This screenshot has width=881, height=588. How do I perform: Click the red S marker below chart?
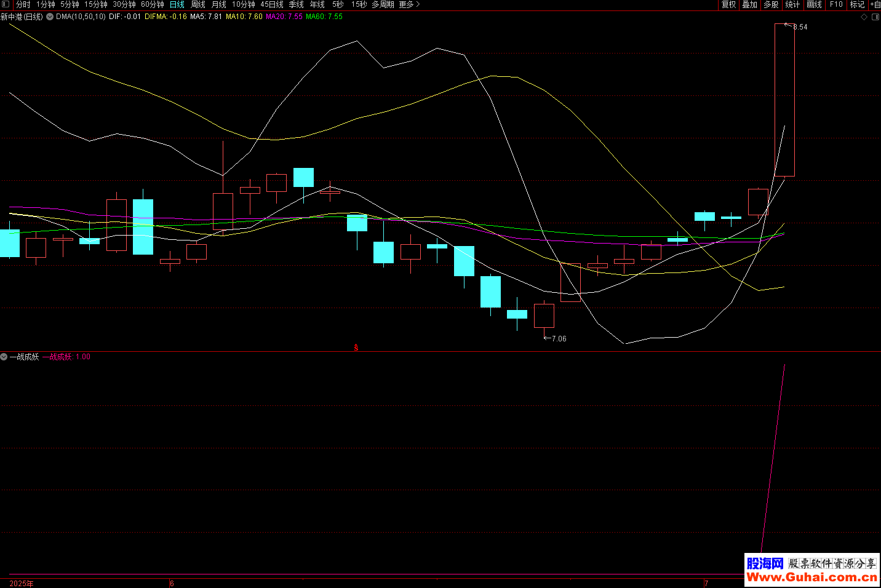[356, 348]
